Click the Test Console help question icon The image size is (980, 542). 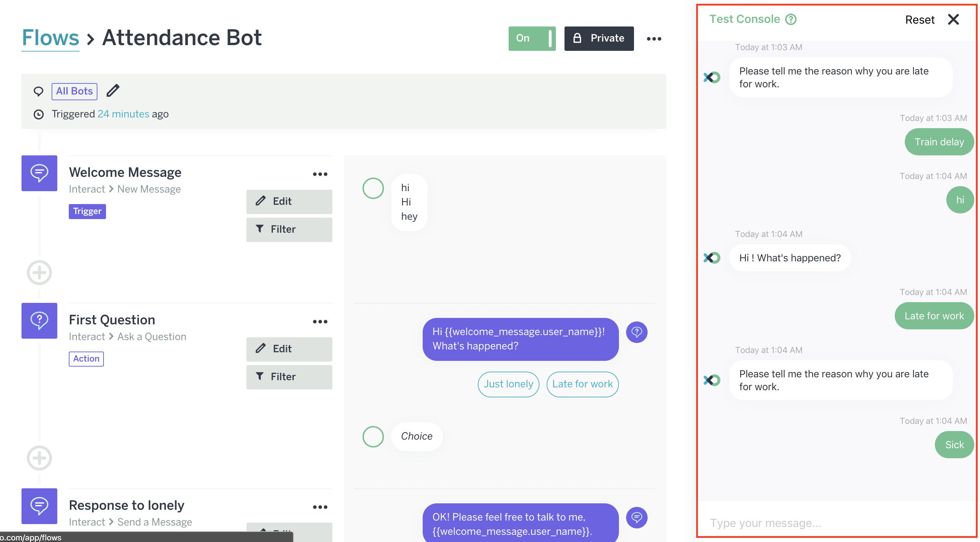(791, 19)
